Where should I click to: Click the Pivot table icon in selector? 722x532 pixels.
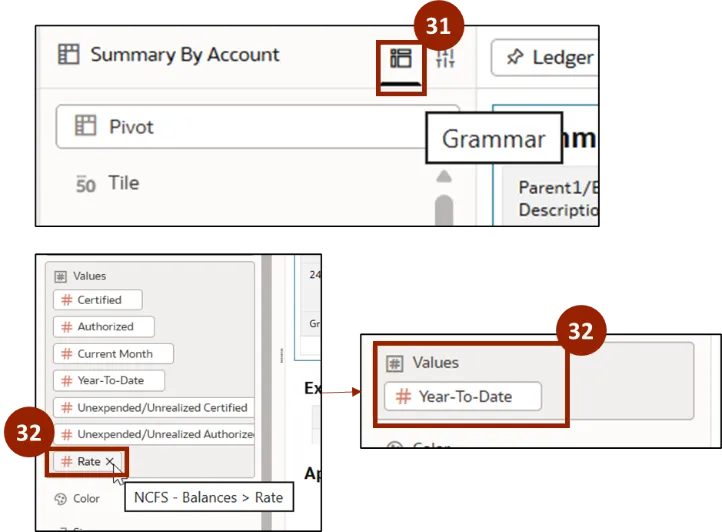click(x=85, y=126)
